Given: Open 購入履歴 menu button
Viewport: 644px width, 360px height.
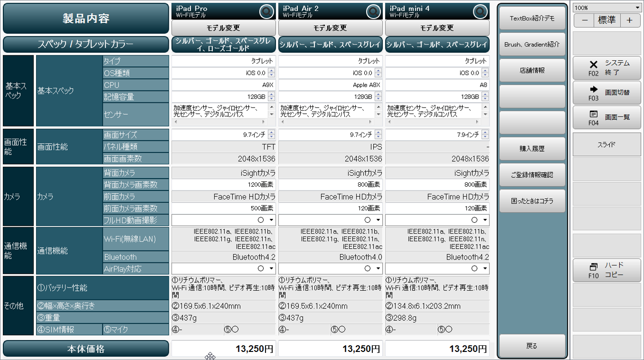Looking at the screenshot, I should pos(532,149).
